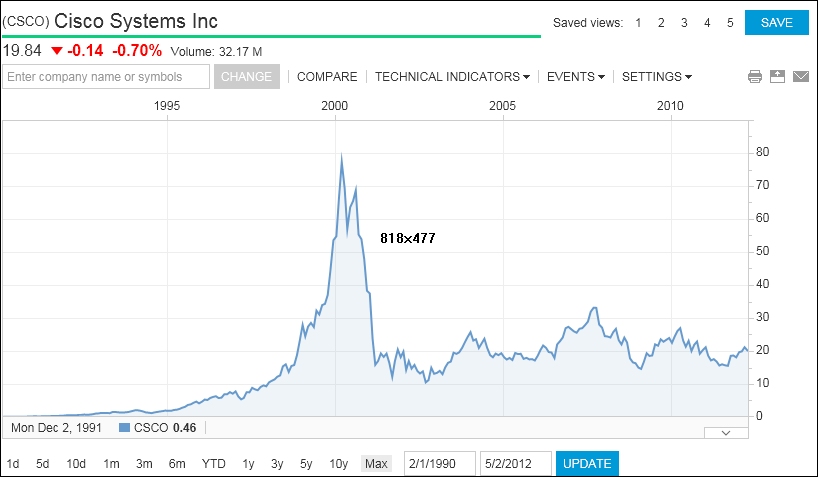
Task: Switch to saved view 5
Action: (x=730, y=23)
